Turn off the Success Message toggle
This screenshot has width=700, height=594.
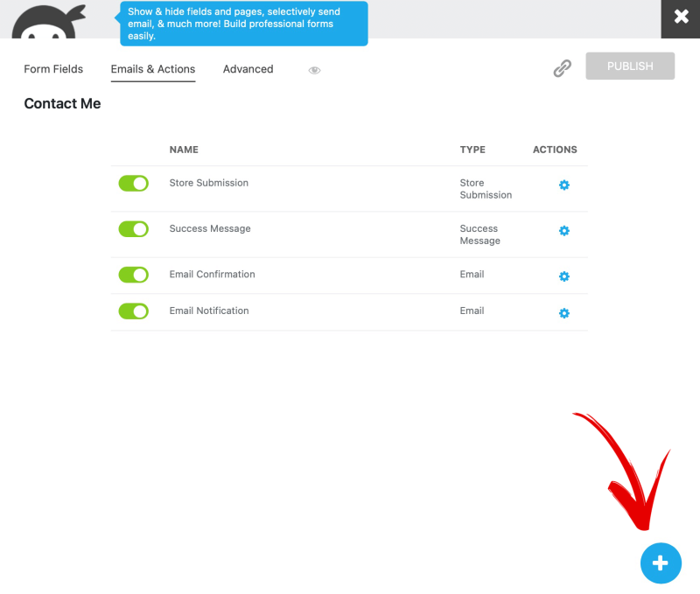[x=133, y=228]
